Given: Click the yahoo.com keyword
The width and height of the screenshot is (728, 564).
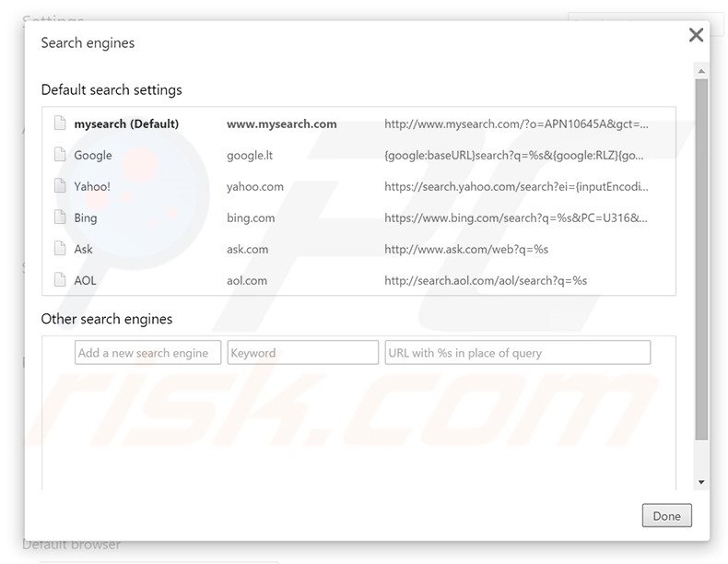Looking at the screenshot, I should click(x=255, y=186).
